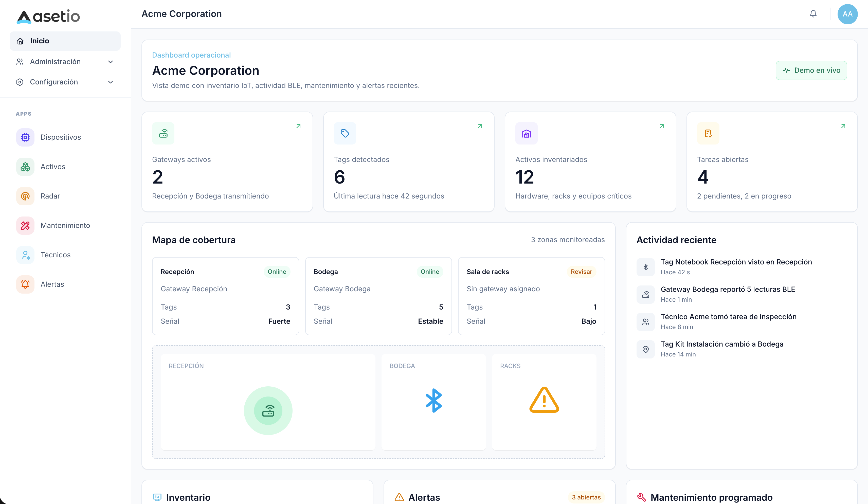This screenshot has height=504, width=868.
Task: Click '3 zonas monitoreadas' text
Action: pyautogui.click(x=568, y=240)
